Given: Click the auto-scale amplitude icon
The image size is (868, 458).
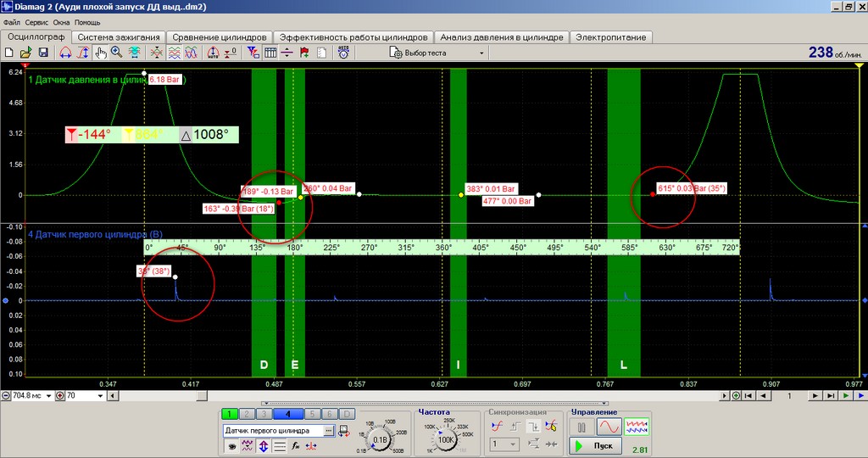Looking at the screenshot, I should [213, 53].
